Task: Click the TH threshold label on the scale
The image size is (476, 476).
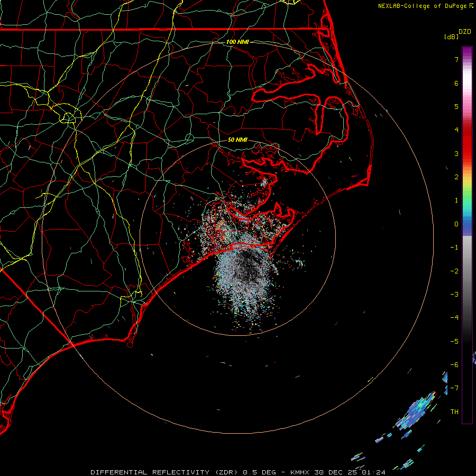Action: click(454, 412)
